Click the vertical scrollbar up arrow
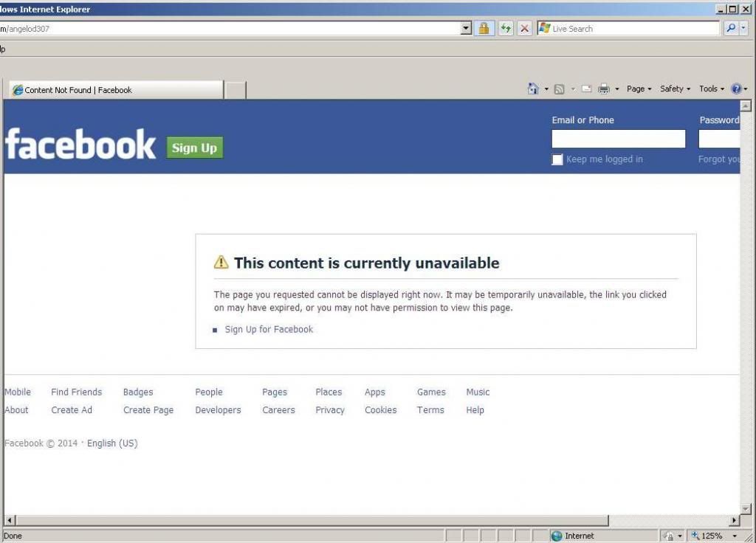 746,106
